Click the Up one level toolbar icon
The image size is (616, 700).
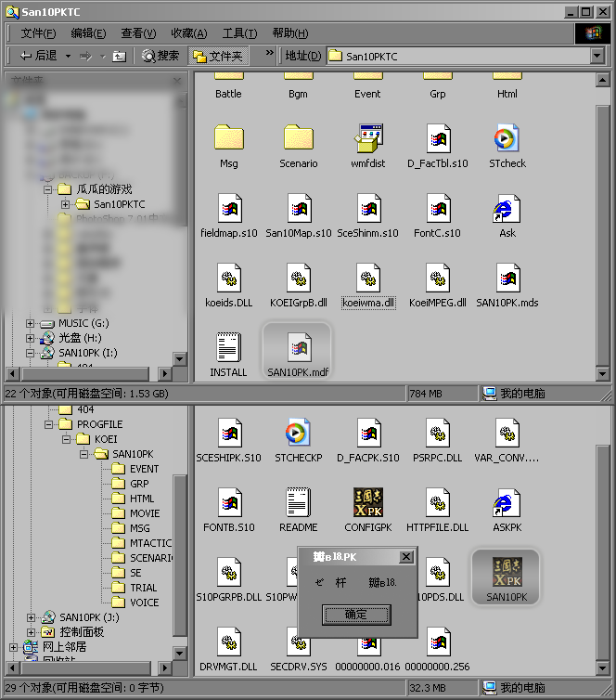click(119, 57)
